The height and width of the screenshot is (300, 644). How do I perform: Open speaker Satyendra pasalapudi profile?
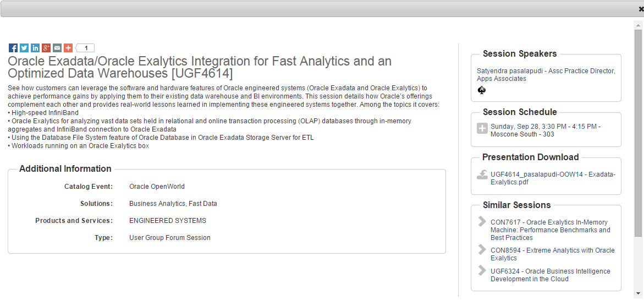[x=546, y=75]
